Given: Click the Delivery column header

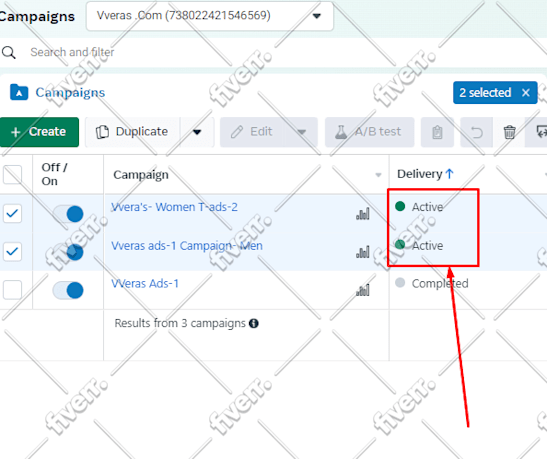Looking at the screenshot, I should [420, 174].
